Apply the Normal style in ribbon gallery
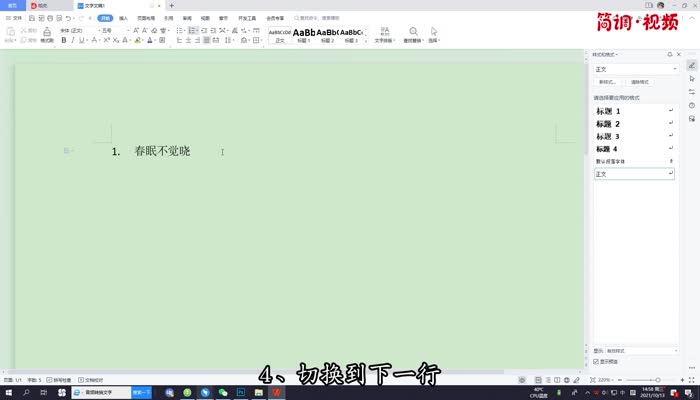 click(280, 35)
